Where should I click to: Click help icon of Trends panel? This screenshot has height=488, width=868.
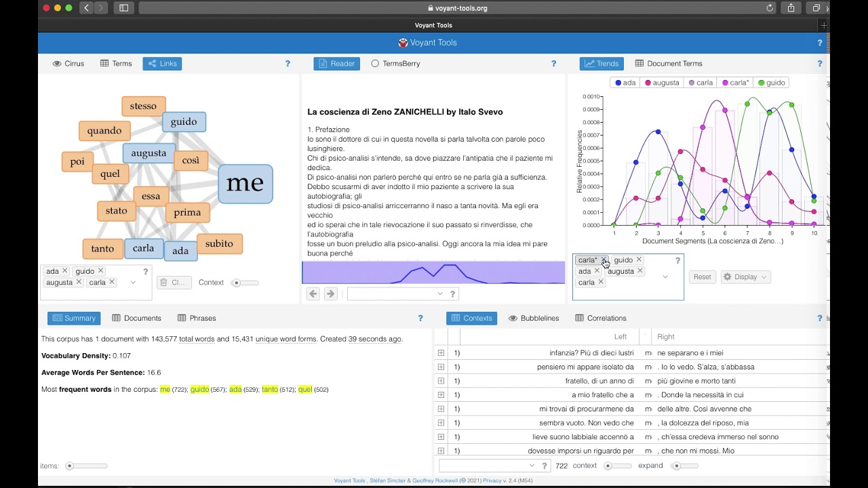[819, 64]
